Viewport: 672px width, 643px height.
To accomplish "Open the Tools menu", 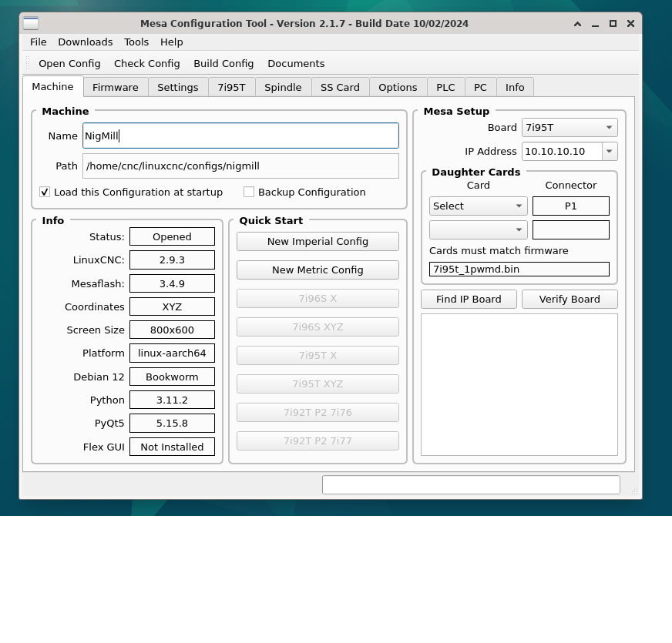I will [136, 42].
